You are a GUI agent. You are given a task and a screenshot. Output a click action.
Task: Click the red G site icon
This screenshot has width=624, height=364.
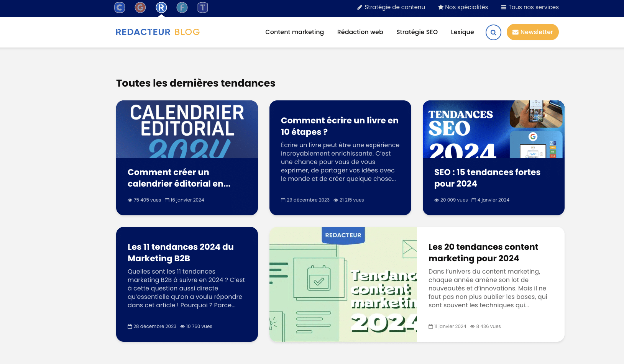[140, 7]
